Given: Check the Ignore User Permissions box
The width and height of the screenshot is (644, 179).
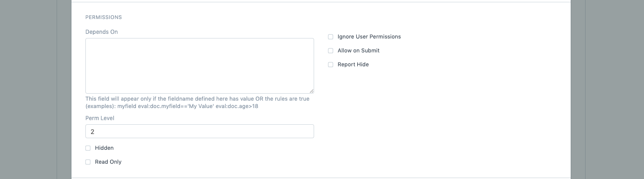Looking at the screenshot, I should (x=331, y=37).
